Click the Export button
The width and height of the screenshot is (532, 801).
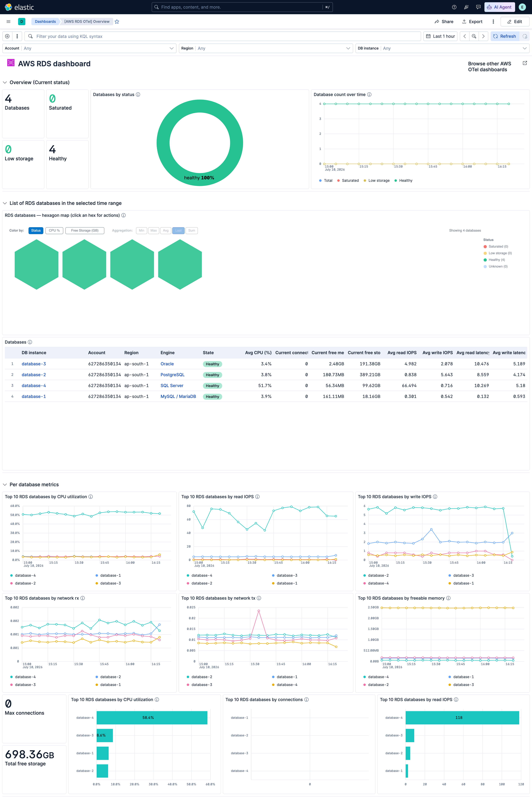(x=472, y=22)
